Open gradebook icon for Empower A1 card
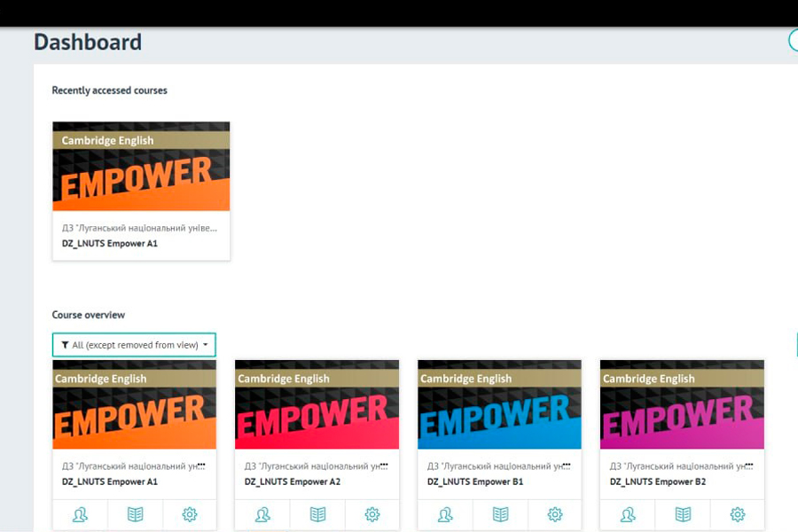The height and width of the screenshot is (532, 798). point(135,514)
